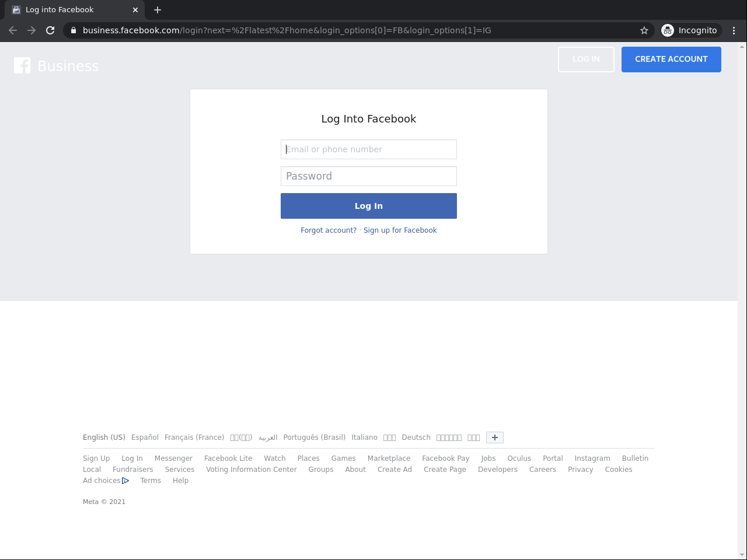Open the Watch footer link
747x560 pixels.
275,459
